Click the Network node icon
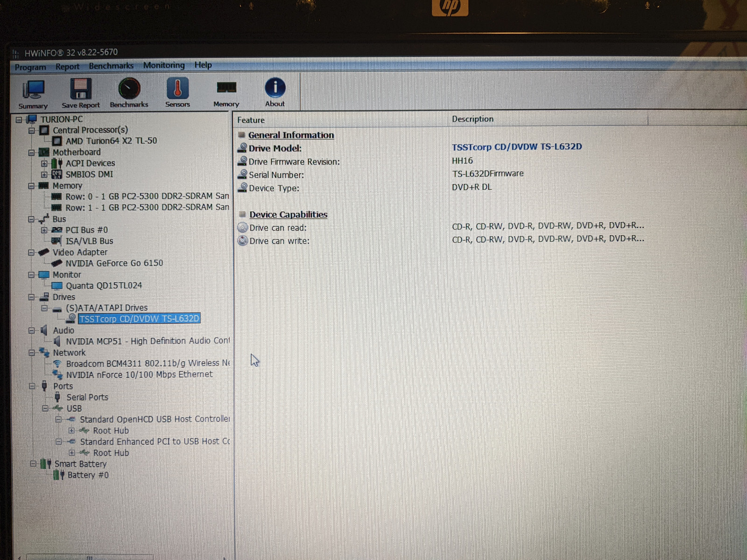 point(44,353)
